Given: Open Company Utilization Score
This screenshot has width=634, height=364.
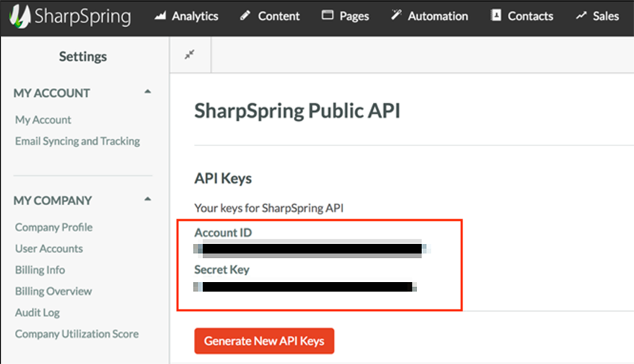Looking at the screenshot, I should [77, 334].
